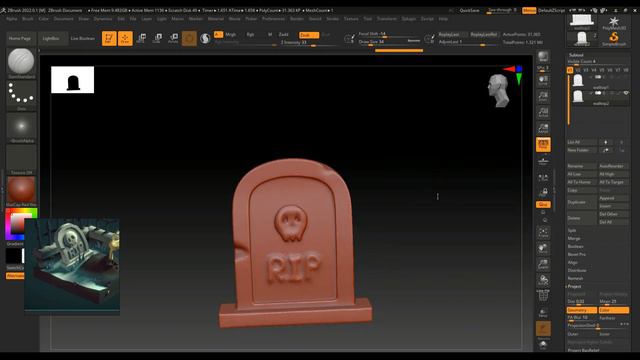Expand the Merge section
Viewport: 640px width, 360px height.
574,238
